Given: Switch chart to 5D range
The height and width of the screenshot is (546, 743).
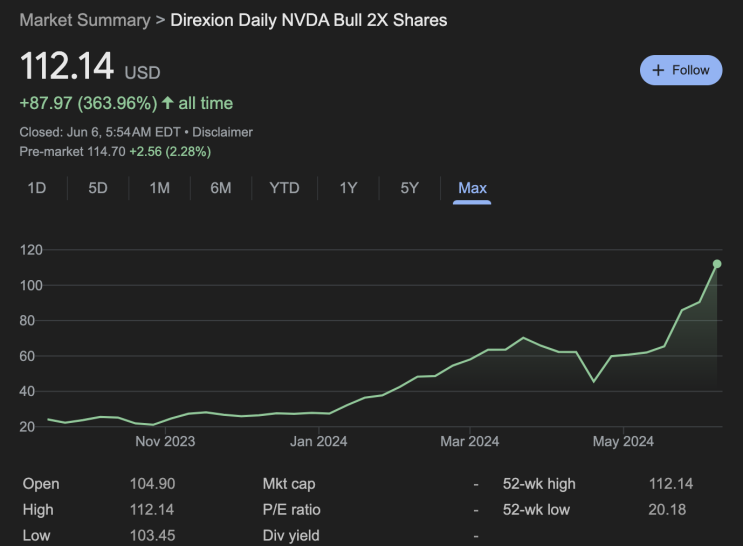Looking at the screenshot, I should [98, 188].
